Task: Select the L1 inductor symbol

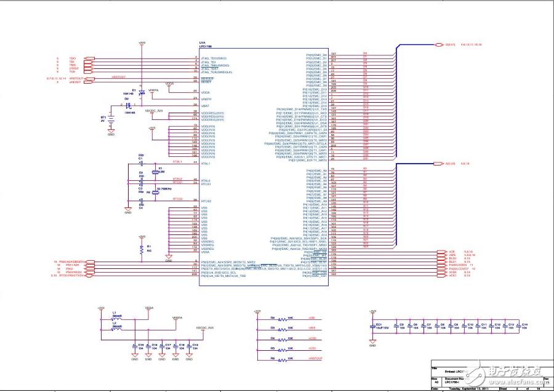Action: coord(116,317)
